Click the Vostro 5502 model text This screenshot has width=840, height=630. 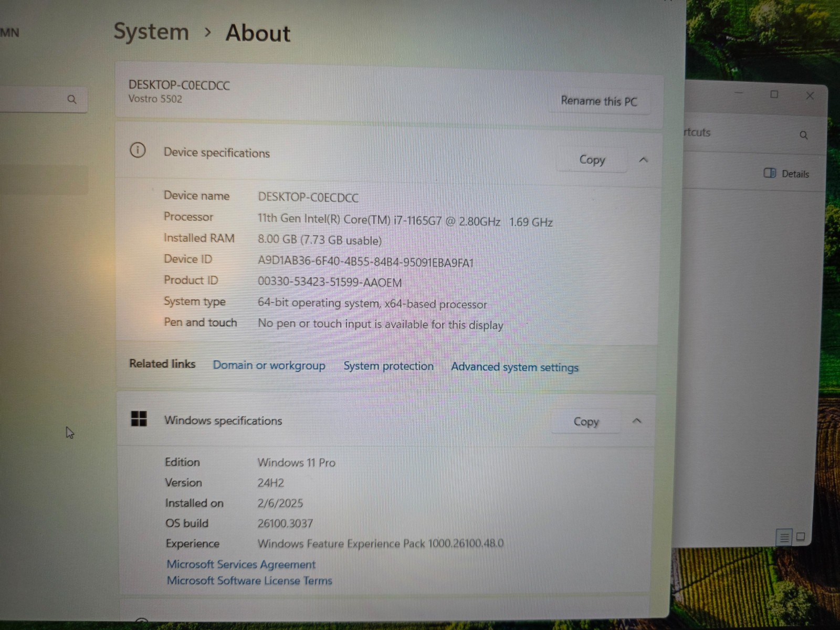[x=155, y=99]
